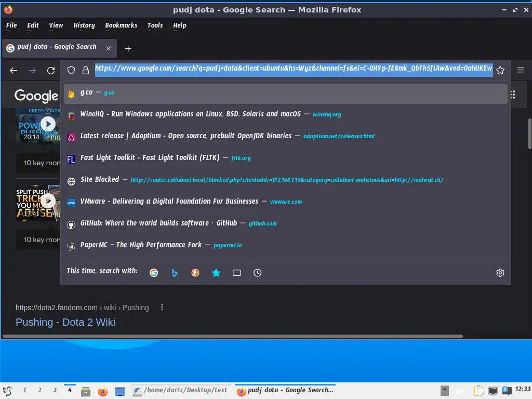Reload the current page
The image size is (532, 399).
(x=51, y=70)
